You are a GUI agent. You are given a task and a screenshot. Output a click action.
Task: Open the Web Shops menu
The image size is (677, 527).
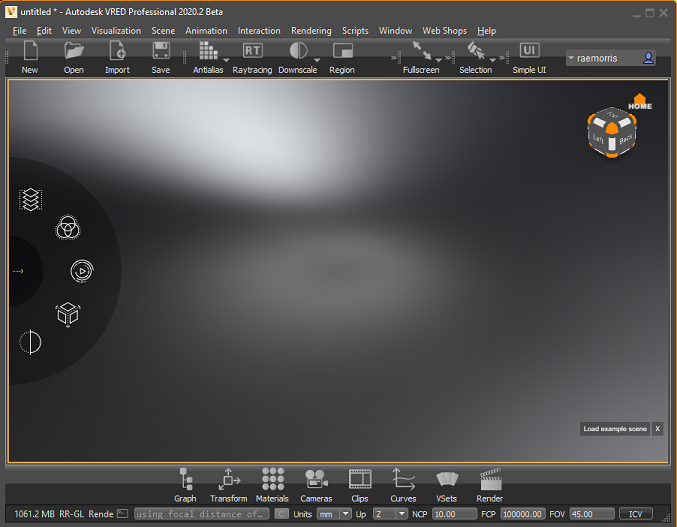tap(445, 31)
